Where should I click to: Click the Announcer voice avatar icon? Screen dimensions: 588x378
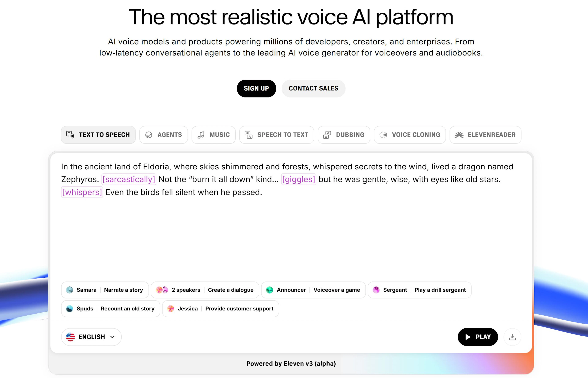click(269, 290)
